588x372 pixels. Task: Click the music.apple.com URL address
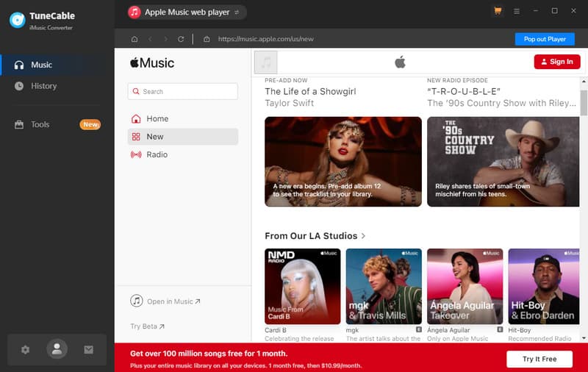point(265,39)
